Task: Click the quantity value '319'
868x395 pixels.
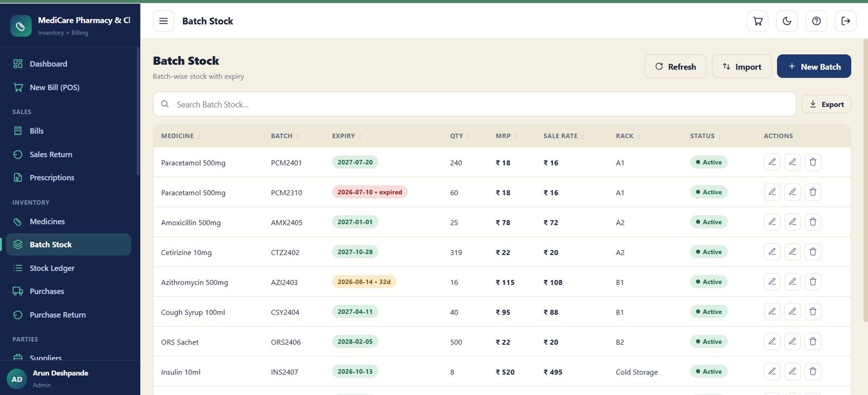Action: tap(456, 252)
